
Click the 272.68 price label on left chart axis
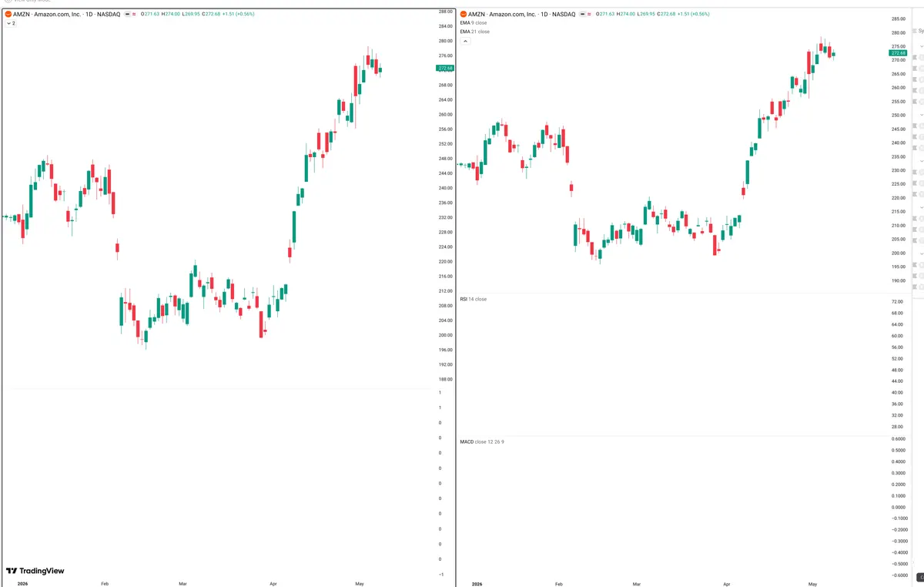(x=446, y=68)
